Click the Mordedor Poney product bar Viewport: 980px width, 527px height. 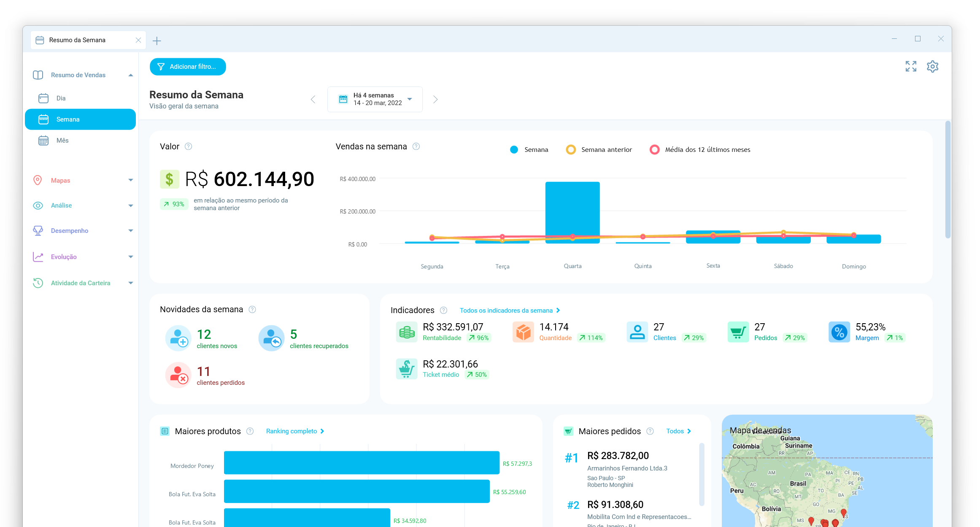click(x=362, y=462)
